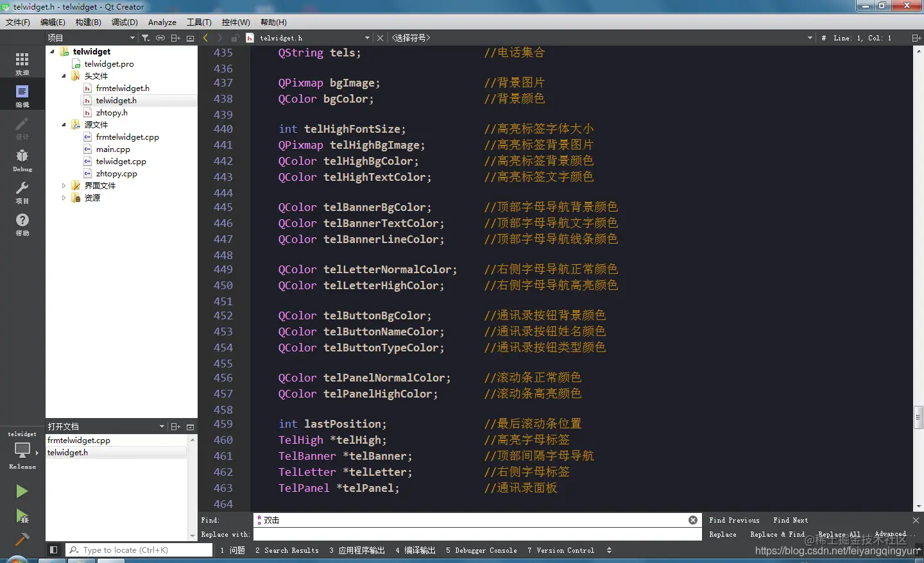This screenshot has height=563, width=924.
Task: Collapse the headers (头文件) folder
Action: (64, 76)
